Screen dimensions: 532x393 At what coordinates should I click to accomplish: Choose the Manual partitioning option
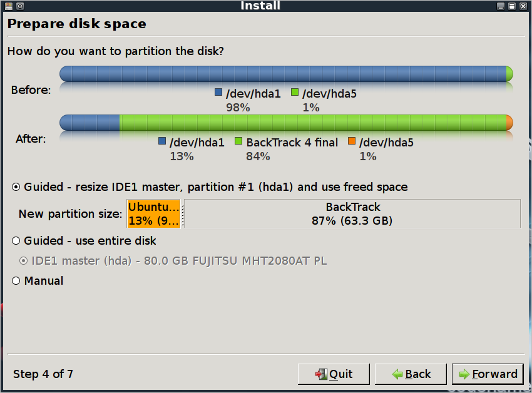coord(16,280)
